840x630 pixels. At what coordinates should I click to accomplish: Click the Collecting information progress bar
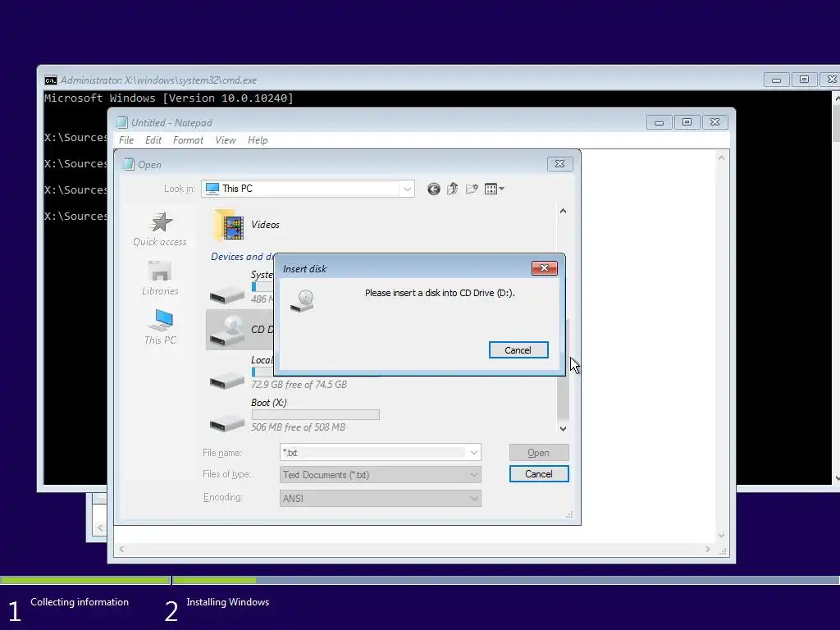click(85, 580)
